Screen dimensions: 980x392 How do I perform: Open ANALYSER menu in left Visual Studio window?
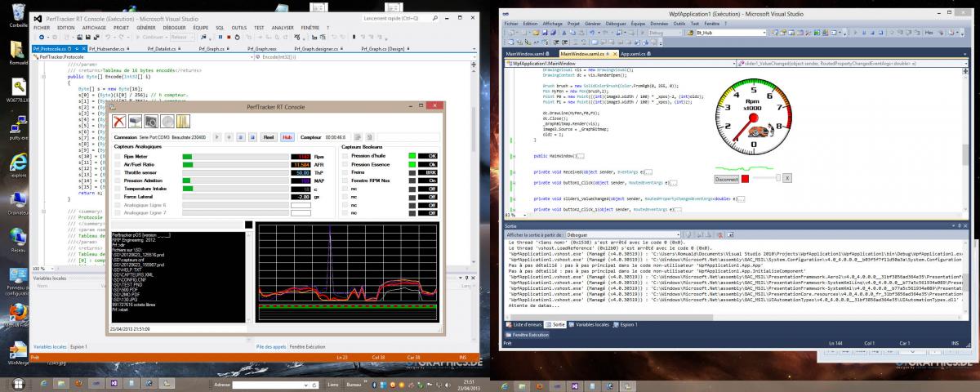point(283,28)
